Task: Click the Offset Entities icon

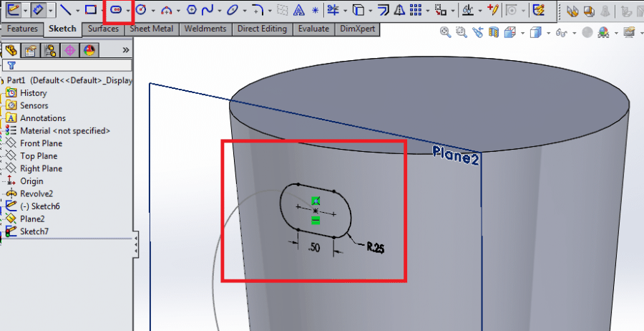Action: pos(383,9)
